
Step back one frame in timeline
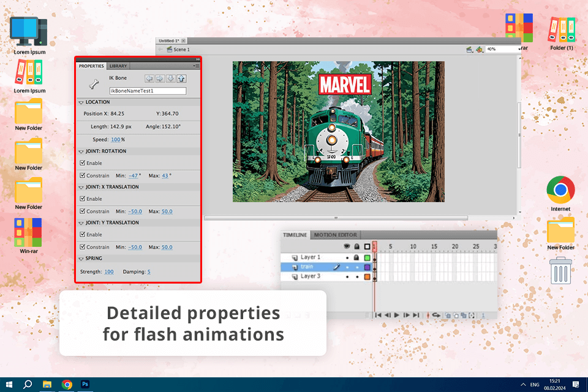pos(387,315)
